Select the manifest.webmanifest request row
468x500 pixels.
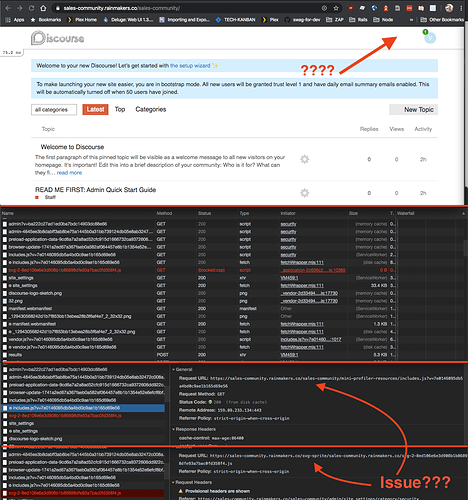(x=199, y=309)
